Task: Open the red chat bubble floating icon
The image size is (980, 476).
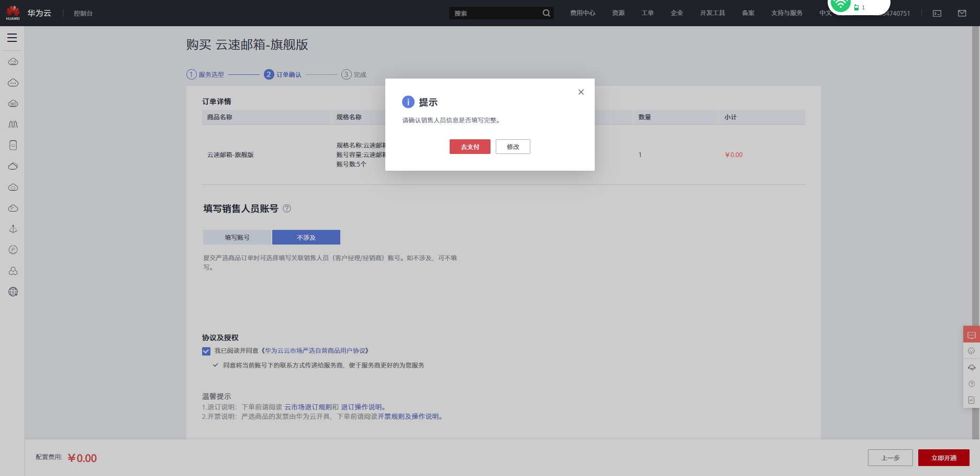Action: pos(972,334)
